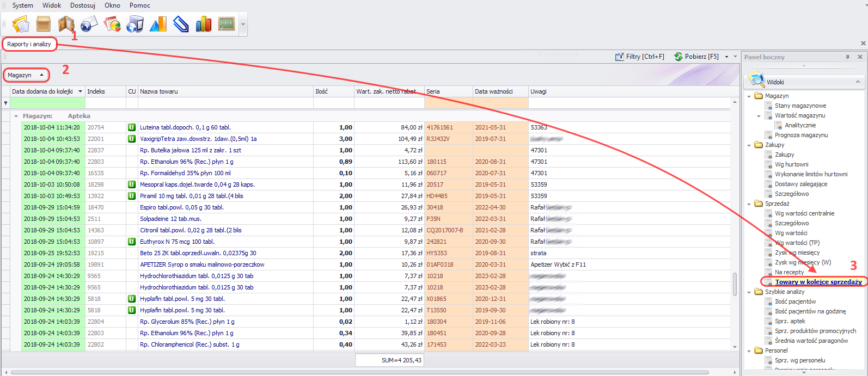Click the Nazwa towaru filter field

coord(225,103)
